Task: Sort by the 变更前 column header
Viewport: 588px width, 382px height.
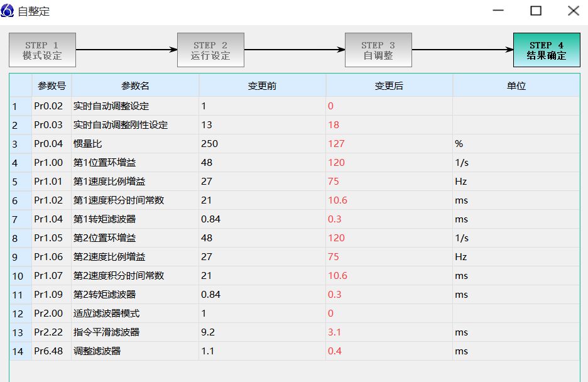Action: tap(262, 86)
